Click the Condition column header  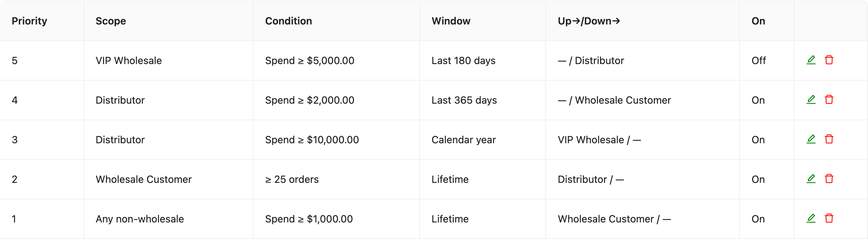[288, 21]
